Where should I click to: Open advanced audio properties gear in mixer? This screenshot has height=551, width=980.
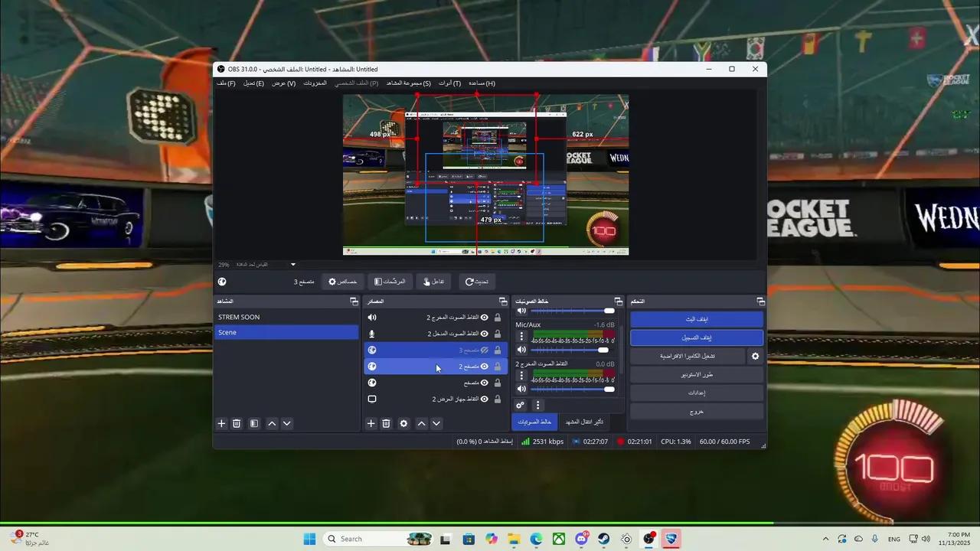[521, 405]
